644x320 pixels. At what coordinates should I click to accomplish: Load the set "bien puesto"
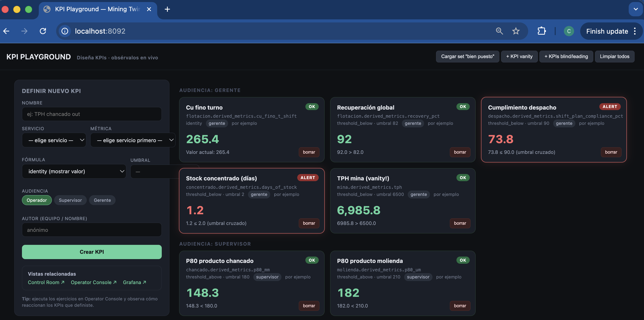tap(467, 57)
